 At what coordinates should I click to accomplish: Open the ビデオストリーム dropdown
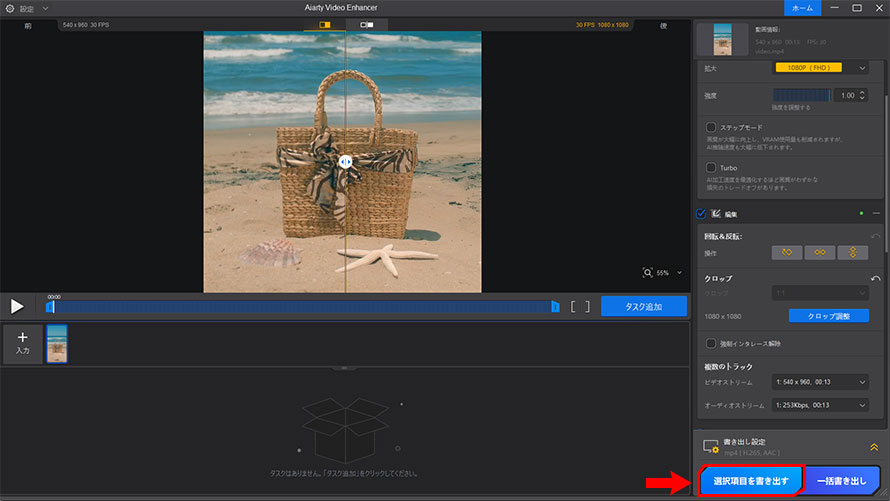click(x=820, y=382)
